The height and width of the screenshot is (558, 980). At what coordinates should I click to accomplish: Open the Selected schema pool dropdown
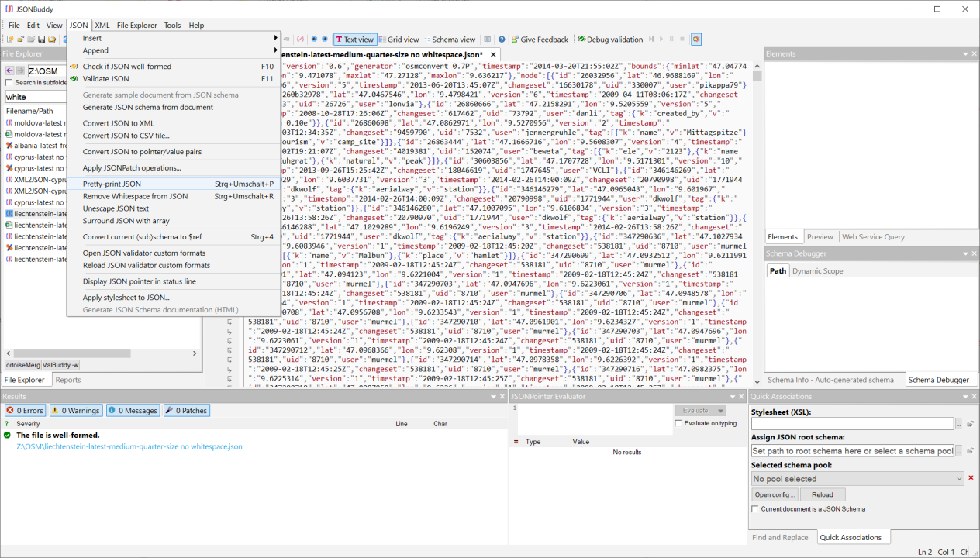coord(858,479)
